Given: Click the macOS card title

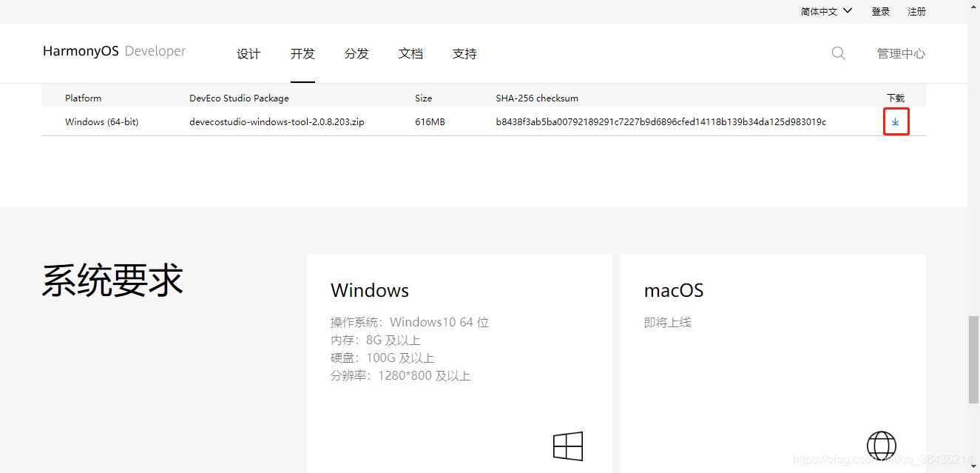Looking at the screenshot, I should tap(674, 290).
